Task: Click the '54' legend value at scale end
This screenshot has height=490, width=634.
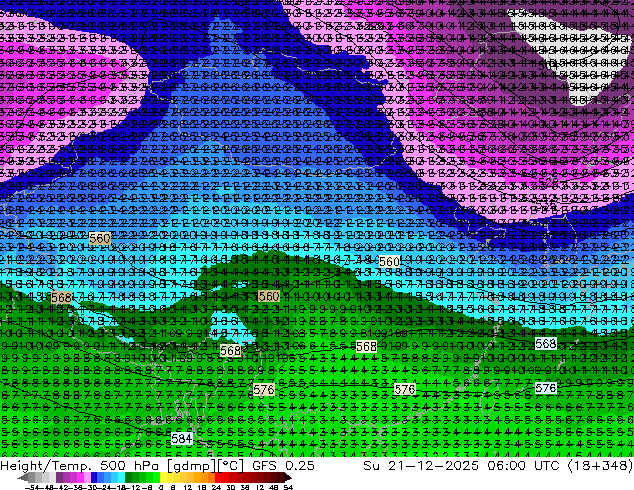Action: click(288, 488)
